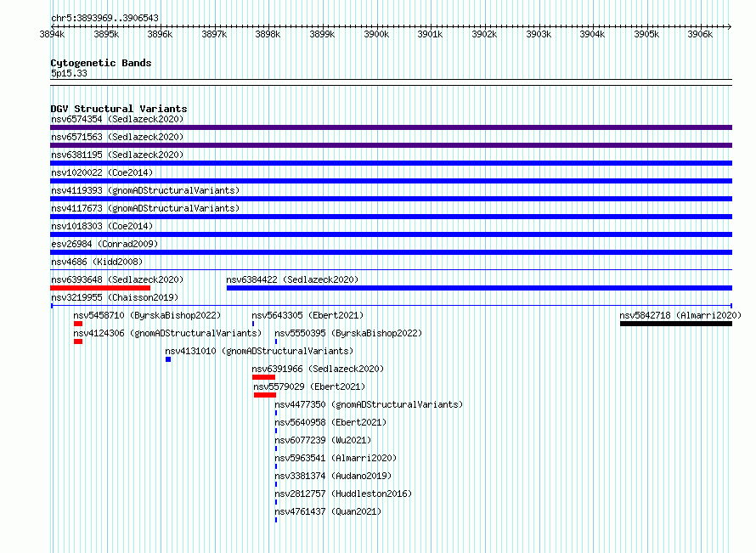Select nsv5579029 (Ebert2021) label
Screen dimensions: 756x553
(309, 387)
